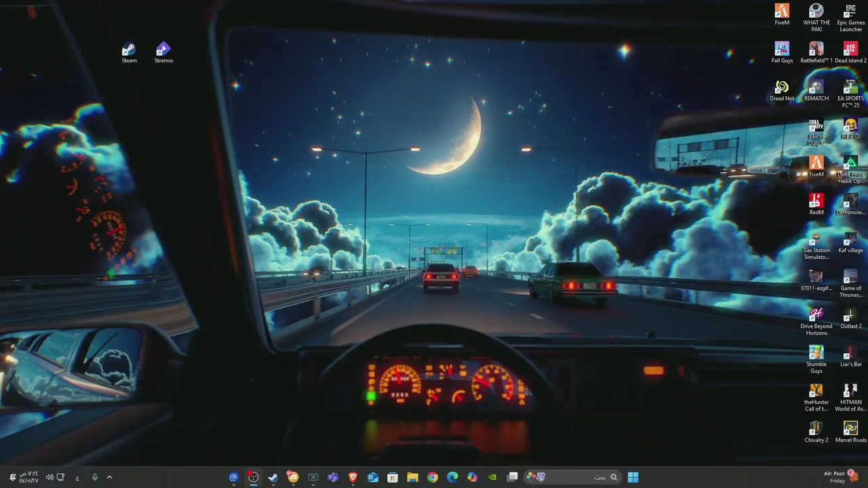Launch Delta Force Hawk Ops shortcut
This screenshot has height=488, width=868.
coord(850,169)
